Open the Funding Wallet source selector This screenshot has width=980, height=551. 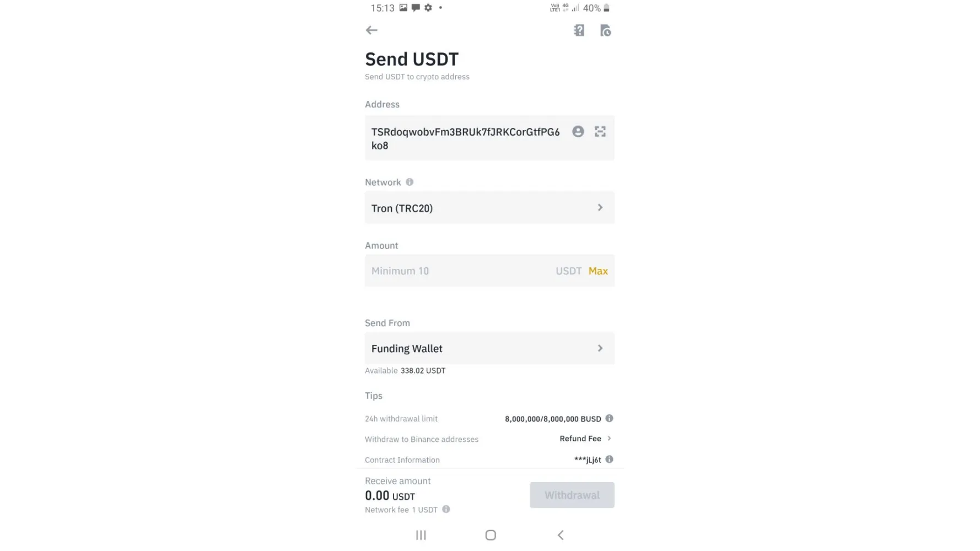(489, 348)
